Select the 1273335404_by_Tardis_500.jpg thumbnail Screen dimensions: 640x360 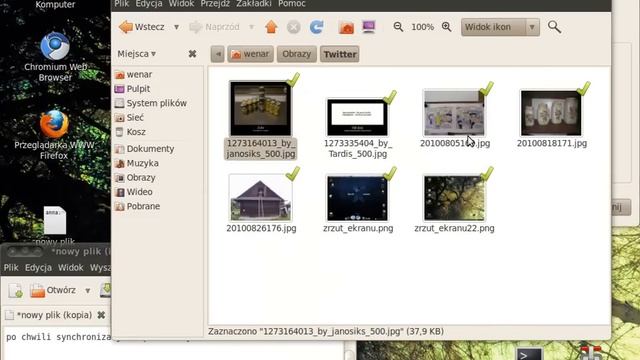(358, 117)
